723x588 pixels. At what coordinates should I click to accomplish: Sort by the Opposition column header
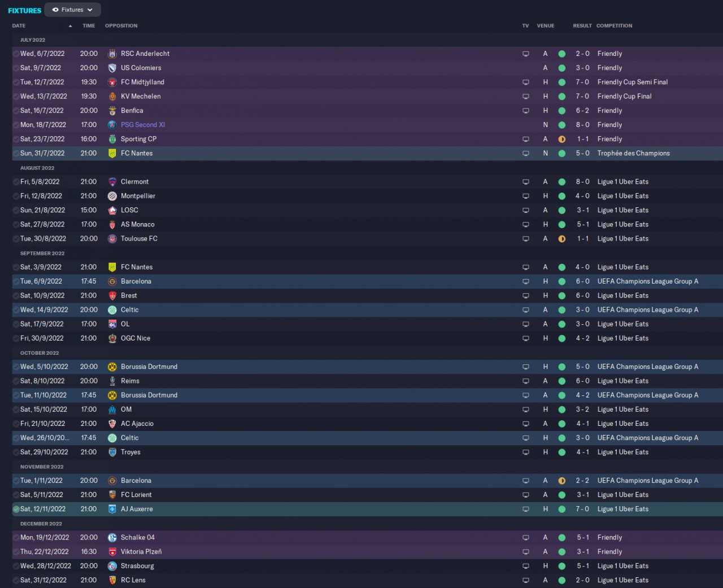click(121, 26)
